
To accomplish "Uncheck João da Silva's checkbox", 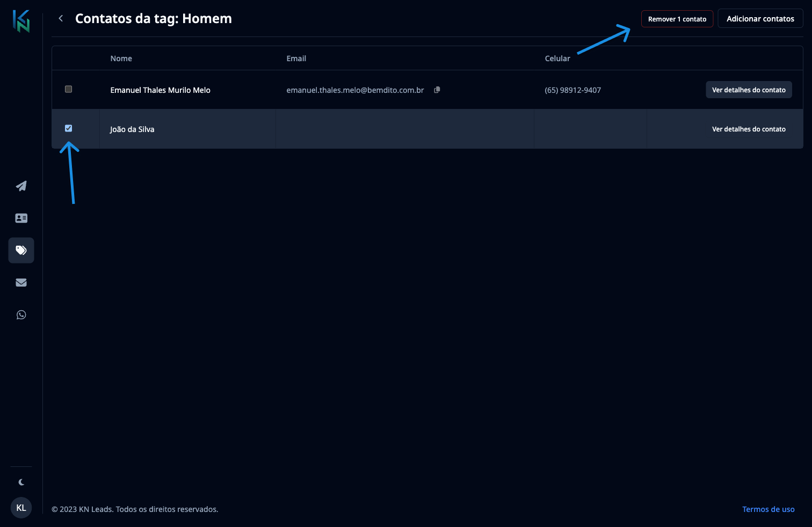I will point(68,128).
